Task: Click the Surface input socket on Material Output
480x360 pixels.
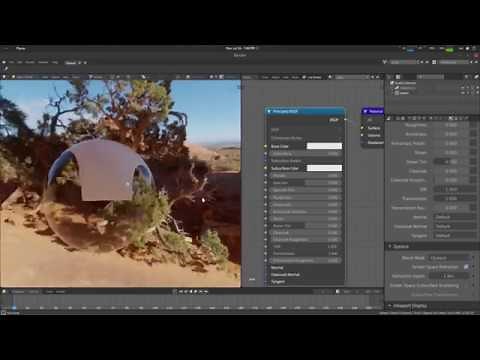Action: click(x=362, y=128)
